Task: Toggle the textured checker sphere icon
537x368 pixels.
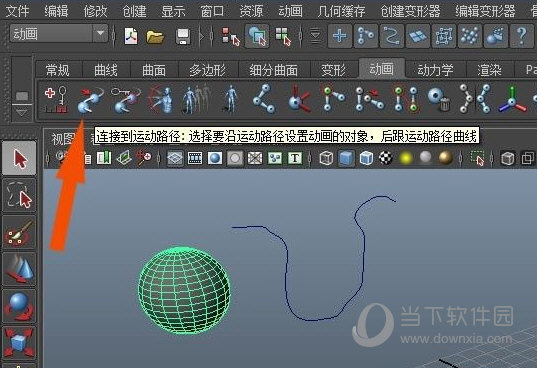Action: [x=386, y=158]
